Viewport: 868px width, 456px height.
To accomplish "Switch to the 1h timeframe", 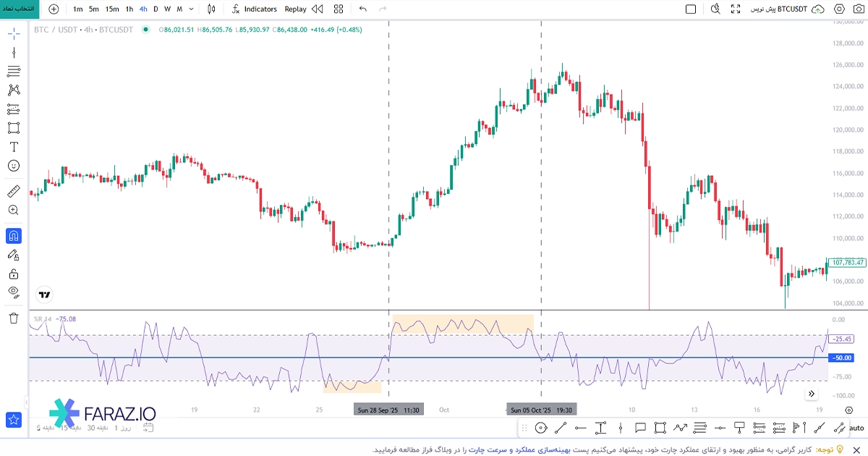I will pyautogui.click(x=129, y=9).
